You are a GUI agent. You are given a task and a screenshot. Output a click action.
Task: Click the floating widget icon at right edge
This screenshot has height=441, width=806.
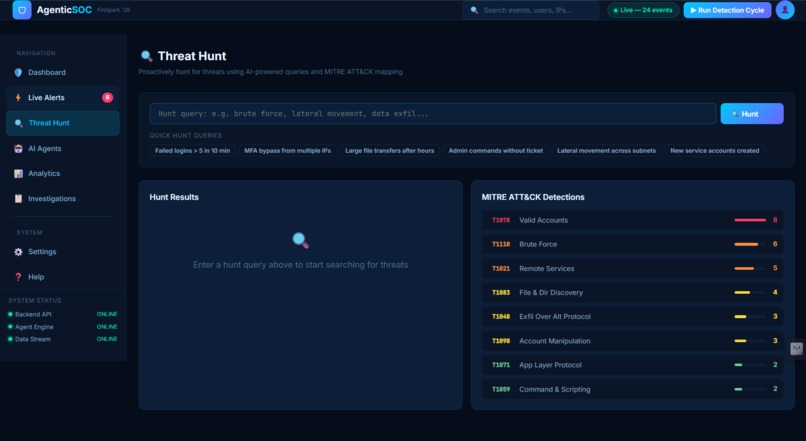pyautogui.click(x=796, y=349)
